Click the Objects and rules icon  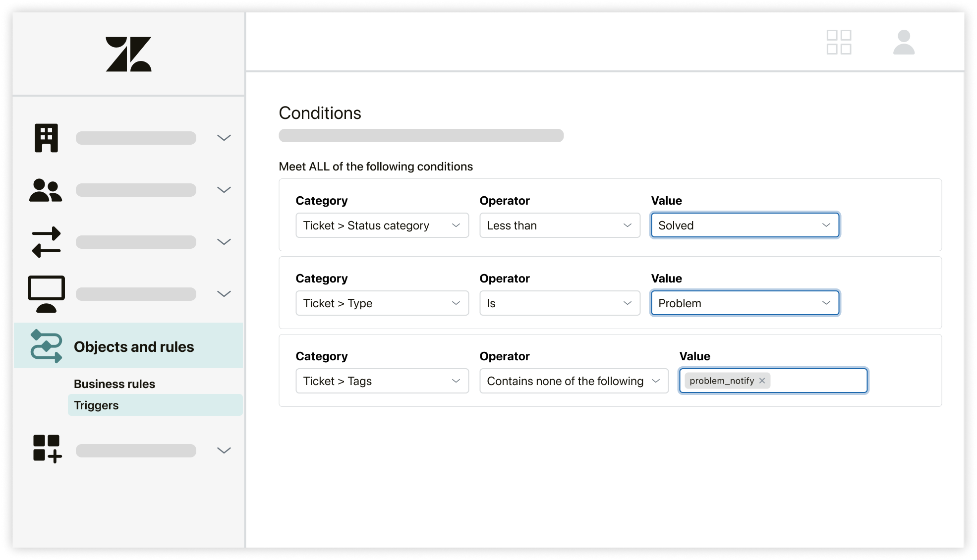pos(46,347)
